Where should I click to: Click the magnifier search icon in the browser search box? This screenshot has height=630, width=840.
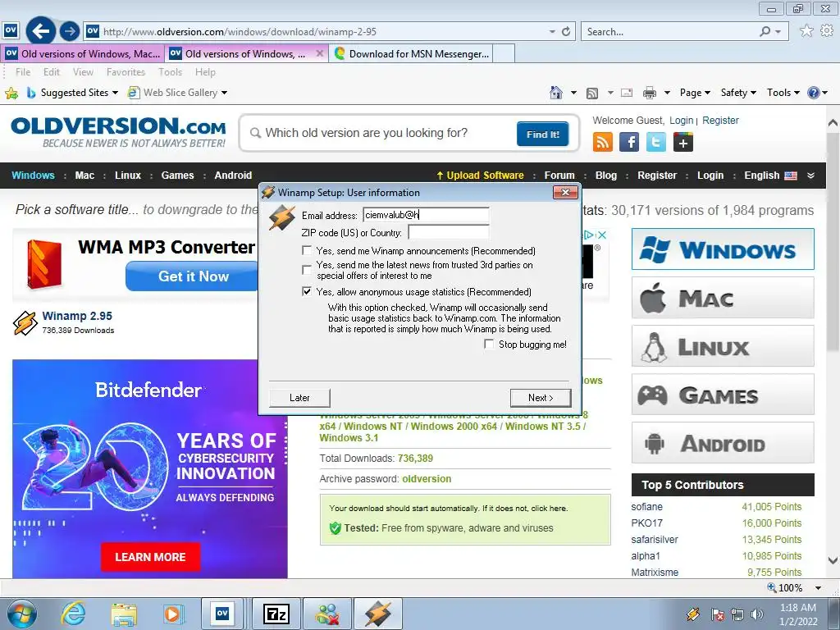coord(765,32)
